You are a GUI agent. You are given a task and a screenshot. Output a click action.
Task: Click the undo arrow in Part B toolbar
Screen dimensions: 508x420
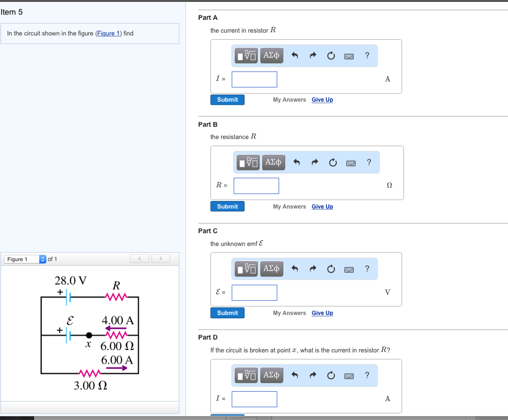(298, 162)
